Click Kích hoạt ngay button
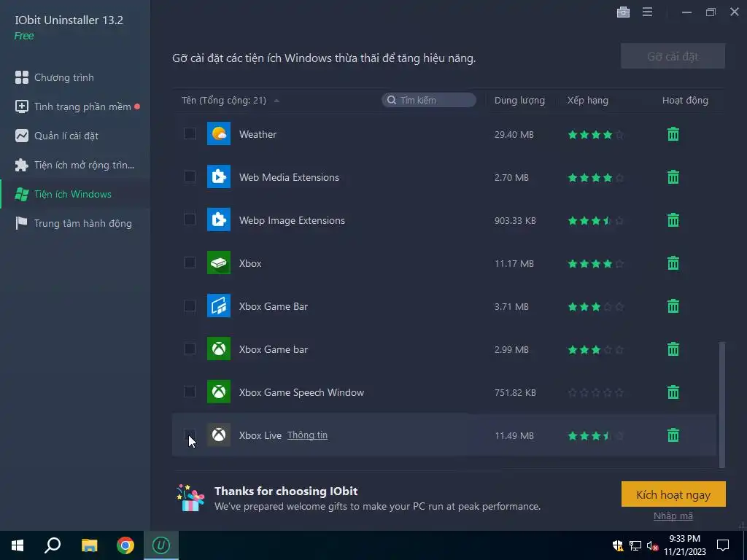Image resolution: width=747 pixels, height=560 pixels. pos(673,494)
